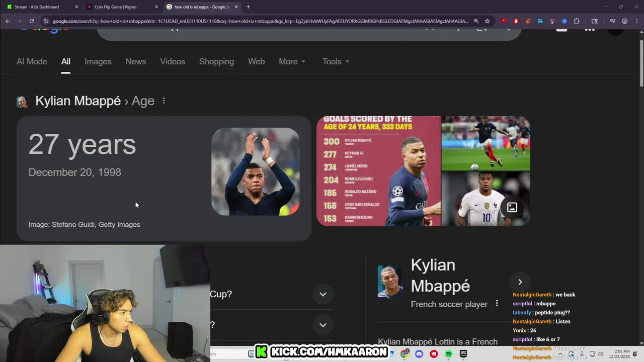
Task: Open a new browser tab with plus
Action: (248, 7)
